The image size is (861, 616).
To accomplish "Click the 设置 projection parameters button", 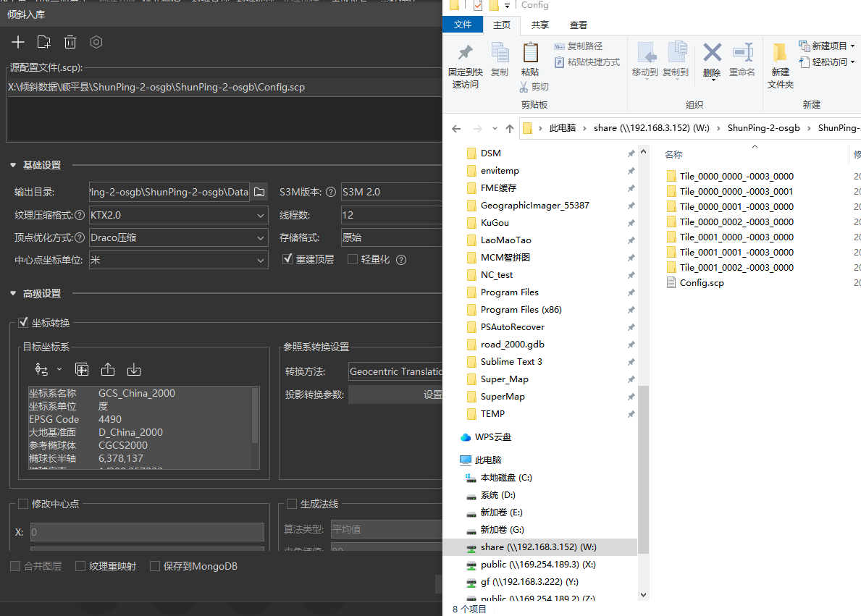I will coord(432,395).
